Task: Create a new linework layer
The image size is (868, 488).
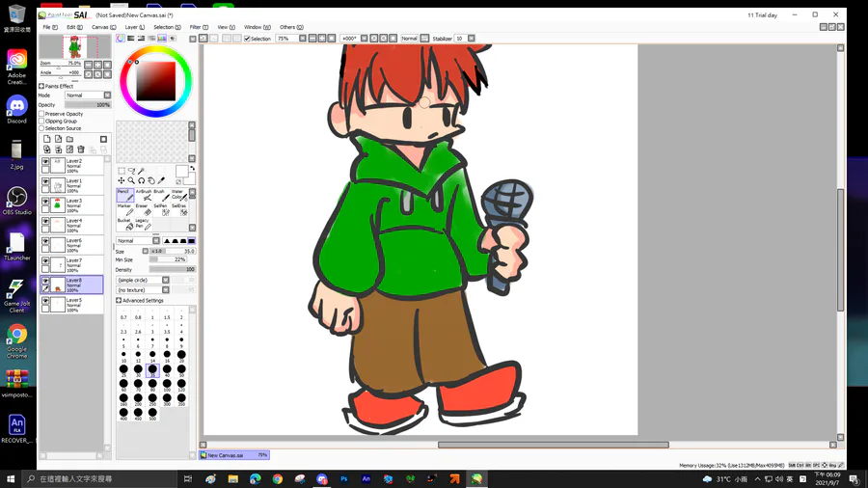Action: [x=58, y=139]
